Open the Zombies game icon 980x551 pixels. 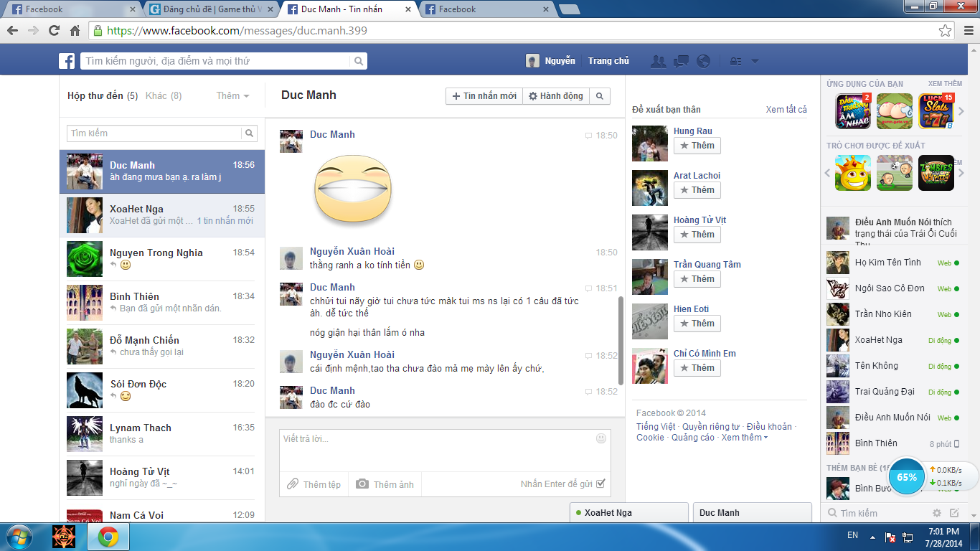pyautogui.click(x=936, y=173)
